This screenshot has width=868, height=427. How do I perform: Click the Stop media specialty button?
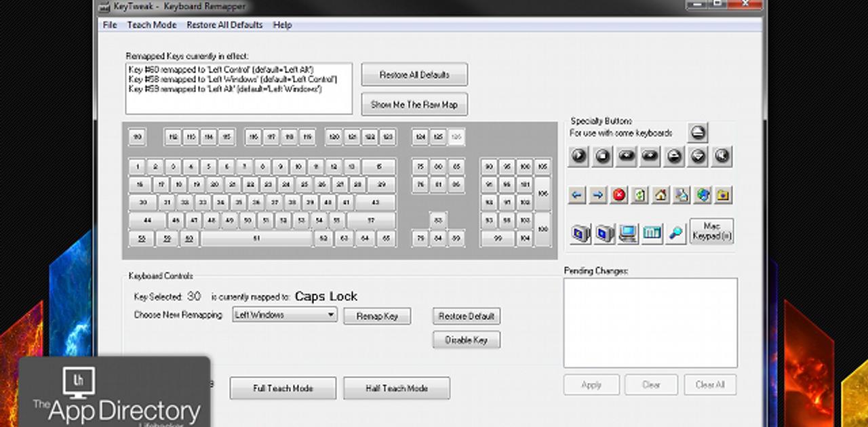pos(602,157)
